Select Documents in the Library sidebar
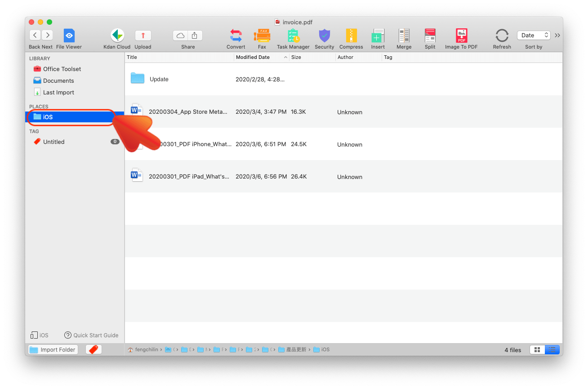The height and width of the screenshot is (389, 588). (x=58, y=80)
